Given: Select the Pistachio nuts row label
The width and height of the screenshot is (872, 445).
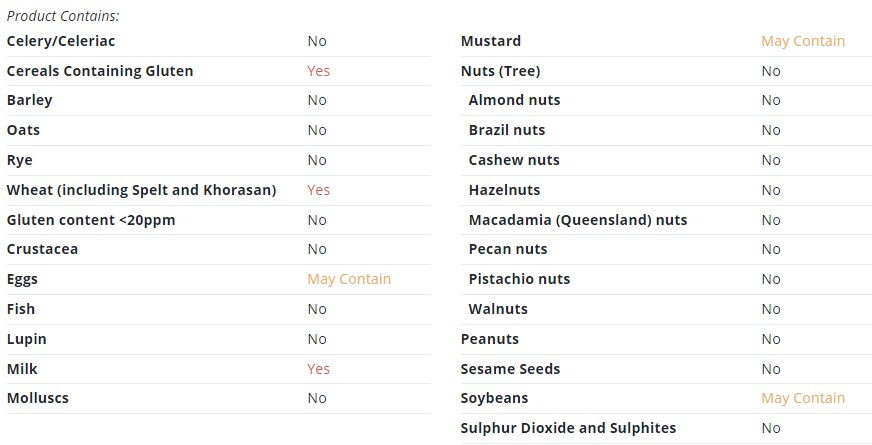Looking at the screenshot, I should point(519,279).
